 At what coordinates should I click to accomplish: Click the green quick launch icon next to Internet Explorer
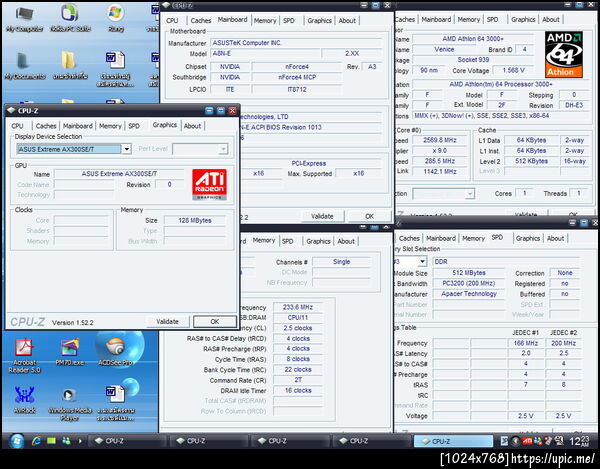coord(51,441)
